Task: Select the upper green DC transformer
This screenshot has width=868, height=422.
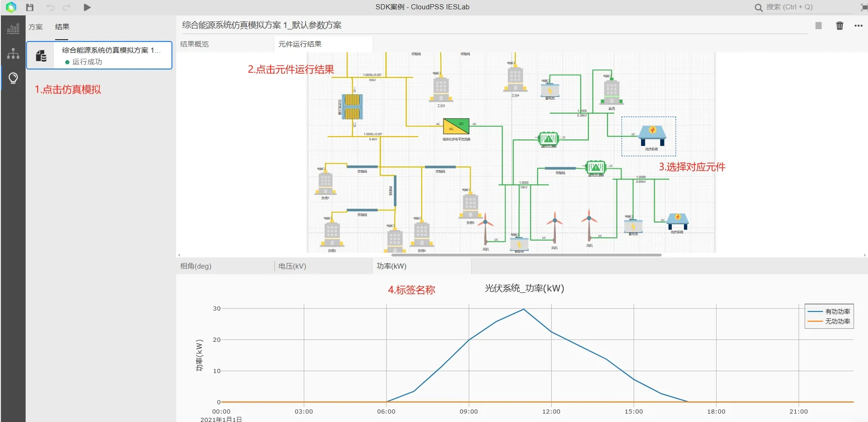Action: click(548, 138)
